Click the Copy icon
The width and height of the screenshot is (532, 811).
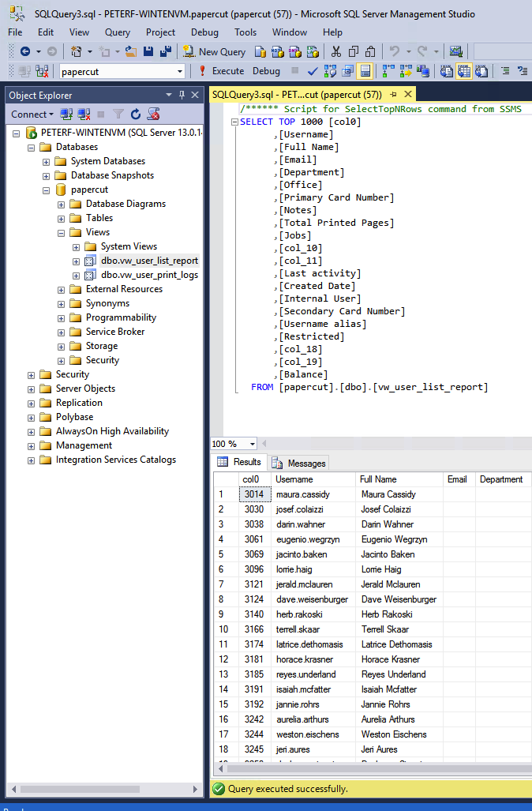click(354, 51)
